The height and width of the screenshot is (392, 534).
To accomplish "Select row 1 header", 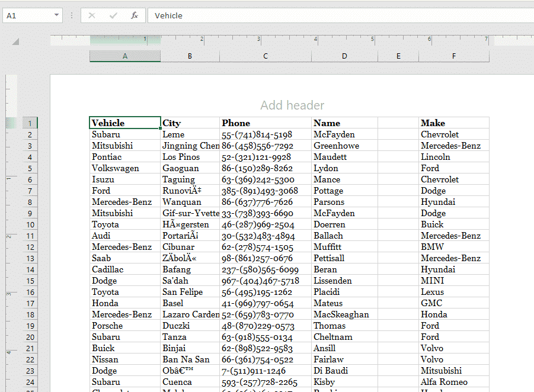I will pyautogui.click(x=30, y=123).
